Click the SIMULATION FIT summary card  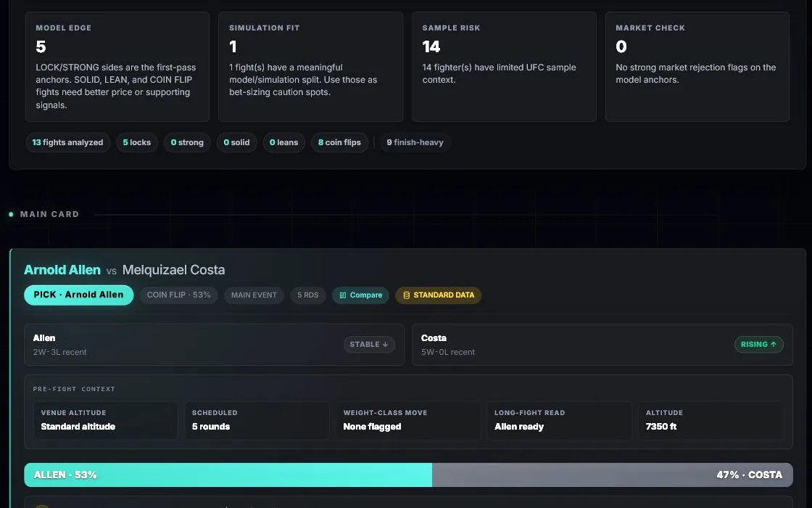point(311,67)
